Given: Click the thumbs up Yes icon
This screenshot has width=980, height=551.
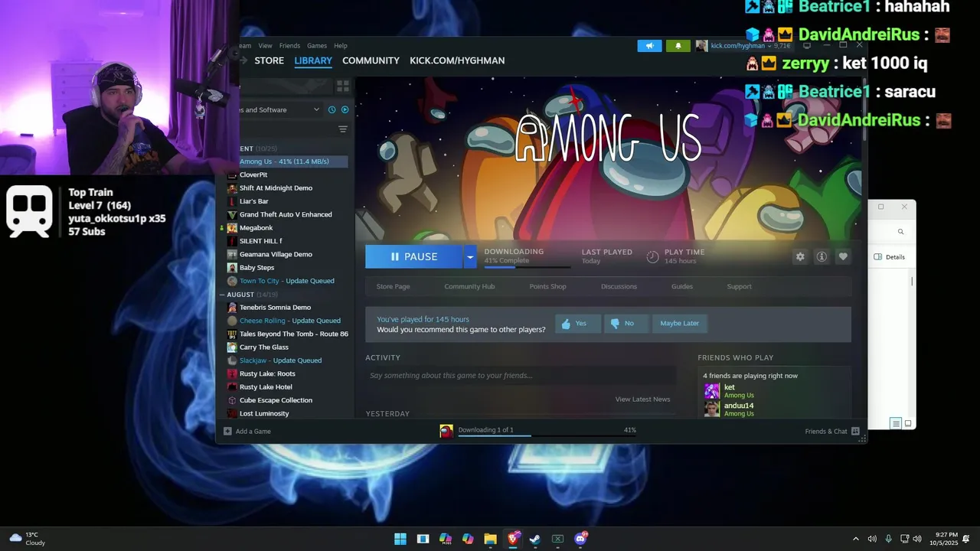Looking at the screenshot, I should pos(566,324).
